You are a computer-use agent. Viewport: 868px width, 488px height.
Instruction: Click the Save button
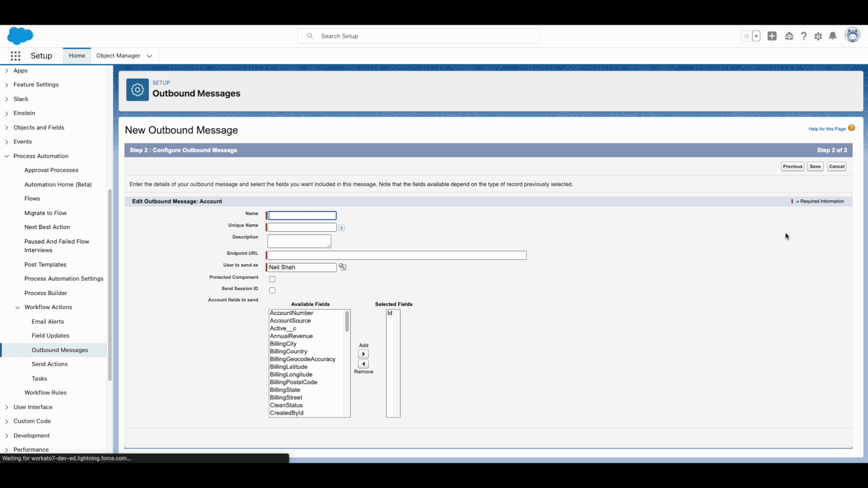click(815, 166)
